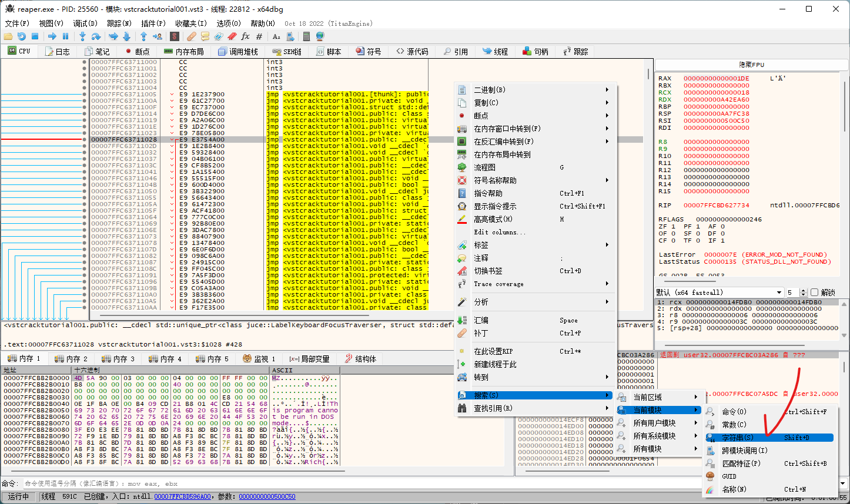Pause execution using the pause icon
Image resolution: width=850 pixels, height=504 pixels.
point(66,36)
